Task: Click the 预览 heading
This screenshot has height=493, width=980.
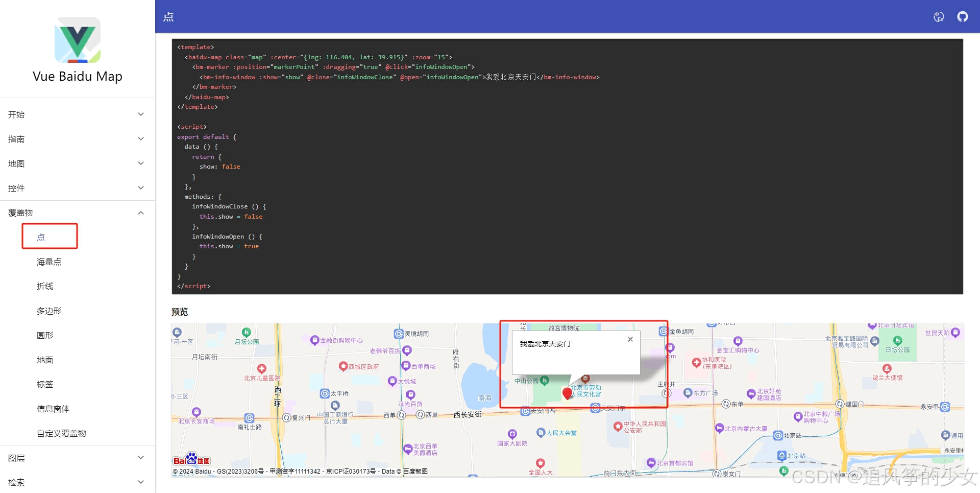Action: click(x=180, y=312)
